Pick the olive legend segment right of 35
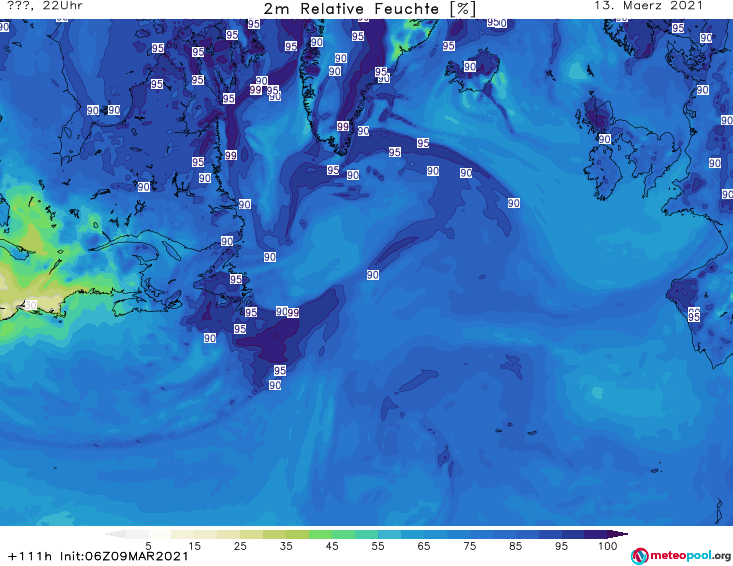 pos(297,534)
